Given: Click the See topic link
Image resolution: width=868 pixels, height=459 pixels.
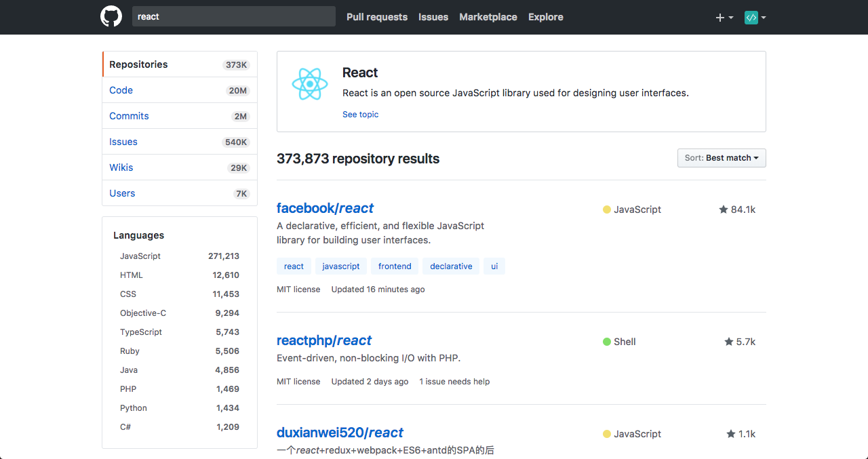Looking at the screenshot, I should point(360,114).
